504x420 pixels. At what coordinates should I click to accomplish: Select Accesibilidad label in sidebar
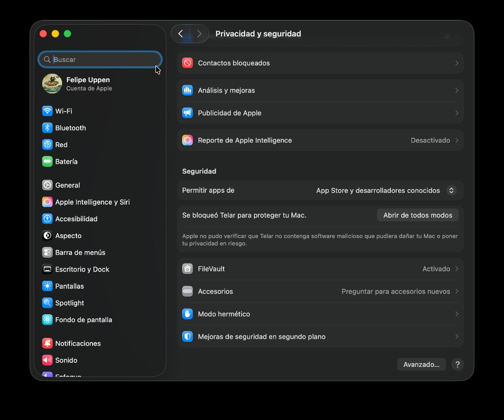pyautogui.click(x=76, y=219)
